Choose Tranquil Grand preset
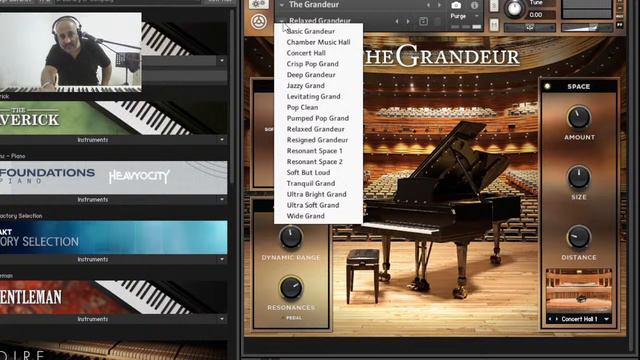The width and height of the screenshot is (640, 360). click(x=311, y=183)
